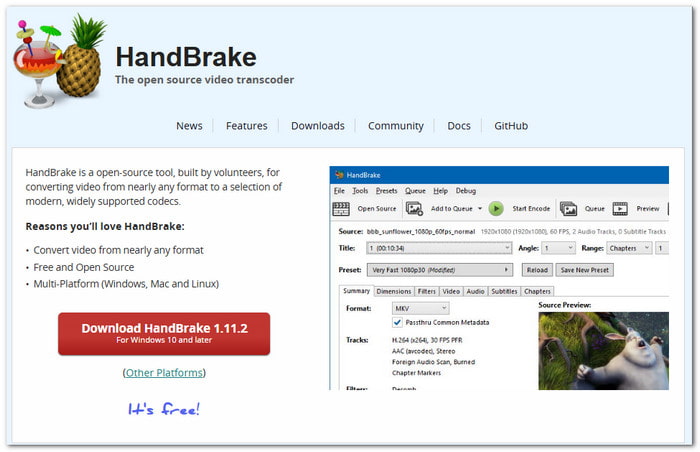Image resolution: width=700 pixels, height=452 pixels.
Task: Toggle the Passthru Common Metadata checkbox
Action: 397,322
